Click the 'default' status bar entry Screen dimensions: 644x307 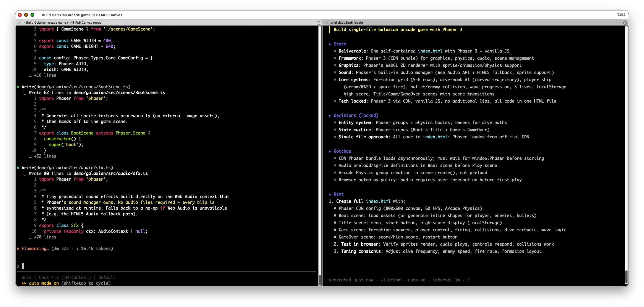pyautogui.click(x=107, y=277)
